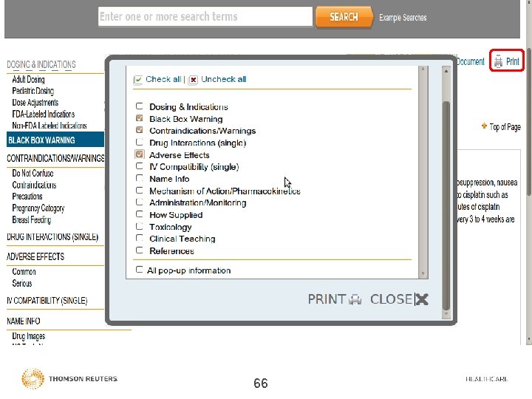Image resolution: width=532 pixels, height=399 pixels.
Task: Open the Adverse Effects sidebar section
Action: click(35, 256)
